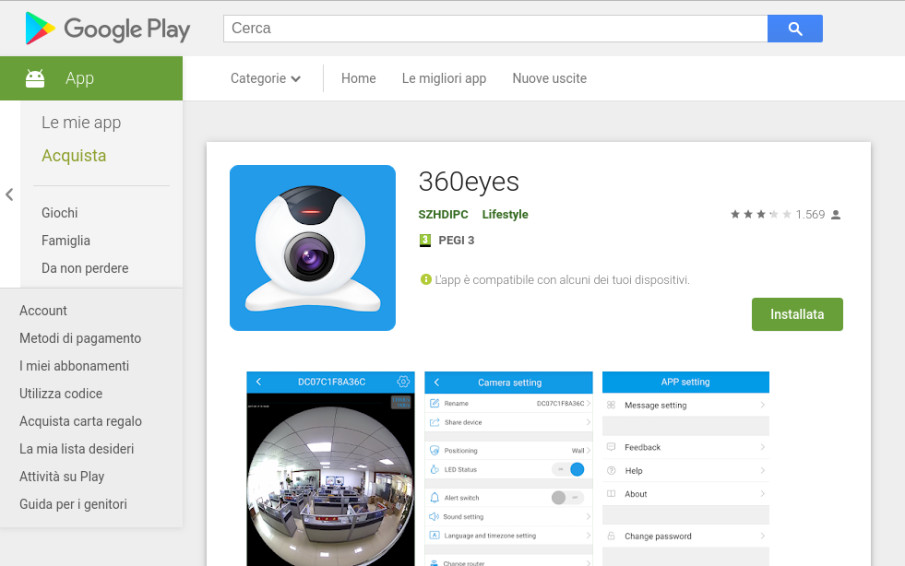905x566 pixels.
Task: Click the blue search magnifier button
Action: click(x=795, y=29)
